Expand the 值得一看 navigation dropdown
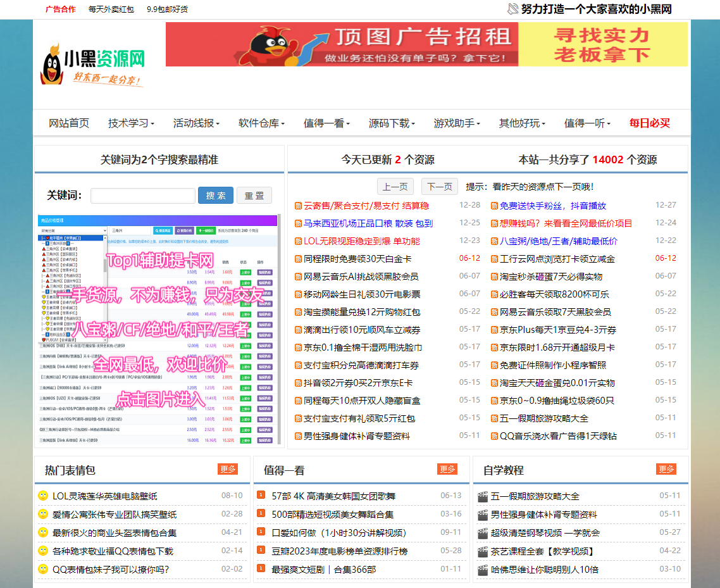720x588 pixels. (327, 123)
